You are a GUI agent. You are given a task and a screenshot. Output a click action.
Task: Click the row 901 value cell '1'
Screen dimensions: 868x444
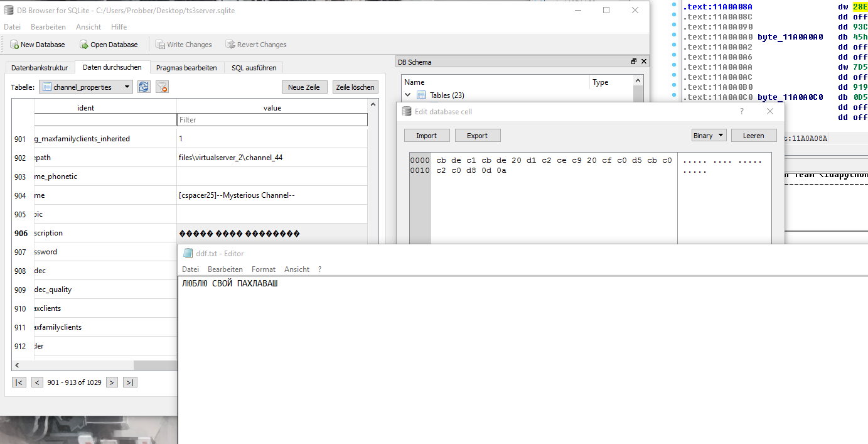[x=272, y=139]
